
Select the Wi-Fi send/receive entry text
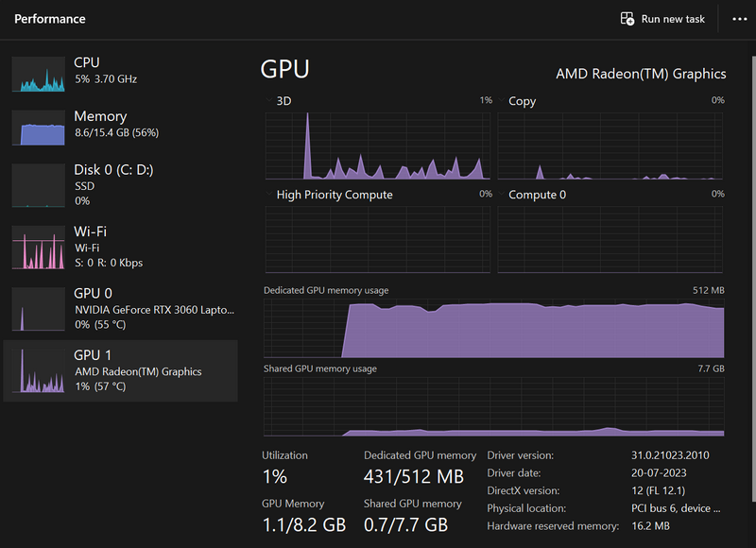(x=108, y=263)
